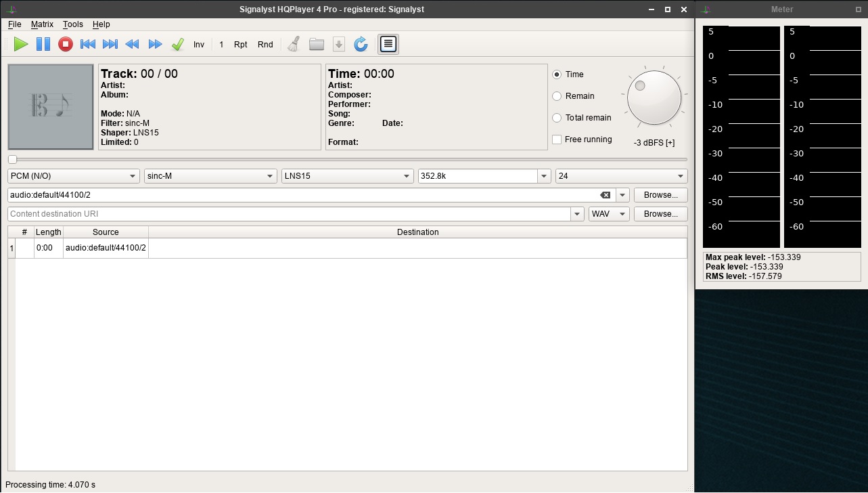Select the Total remain radio option

click(x=557, y=118)
